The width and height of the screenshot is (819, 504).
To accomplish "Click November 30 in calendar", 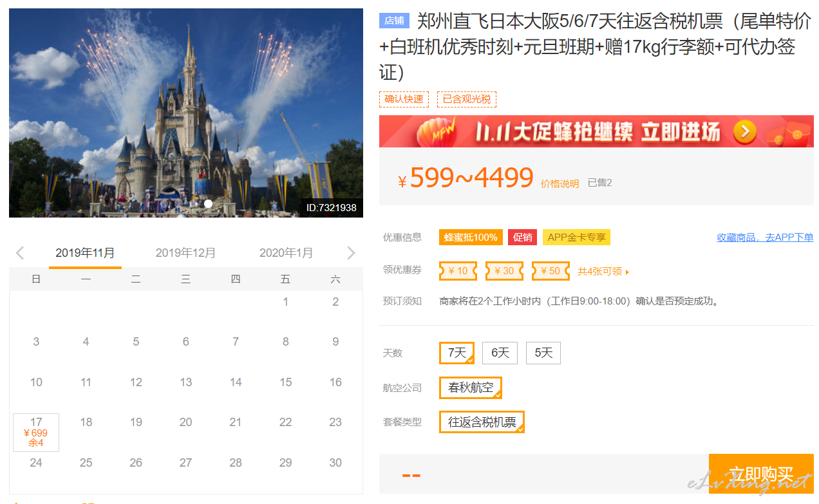I will tap(335, 463).
